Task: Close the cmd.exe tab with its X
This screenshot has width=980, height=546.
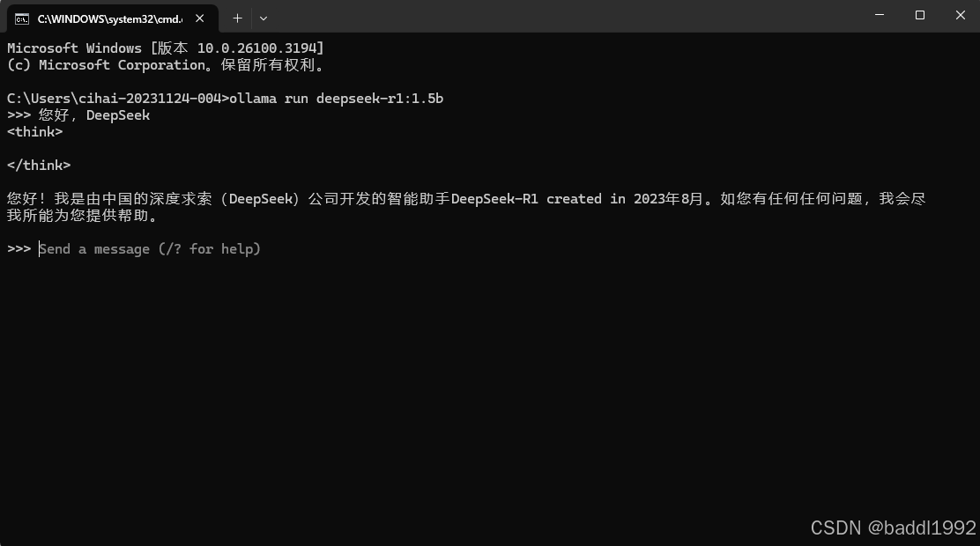Action: (x=198, y=18)
